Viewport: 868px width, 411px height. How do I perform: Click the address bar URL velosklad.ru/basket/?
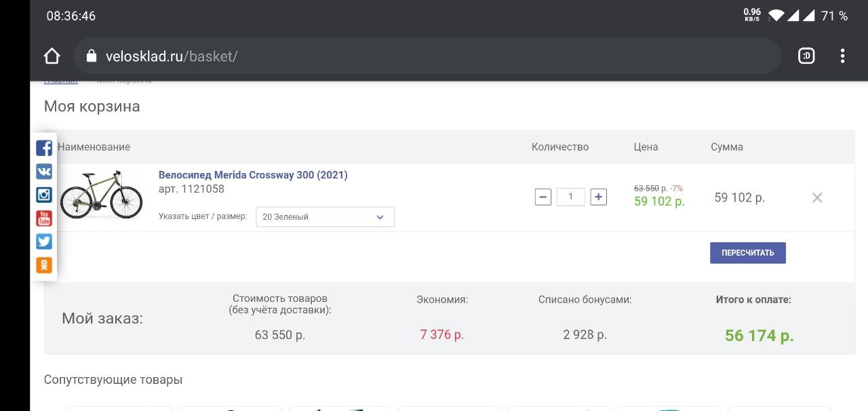(172, 56)
